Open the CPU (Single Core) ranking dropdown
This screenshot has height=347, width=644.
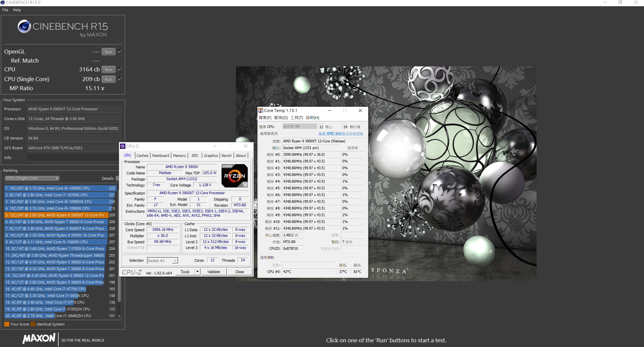[32, 178]
